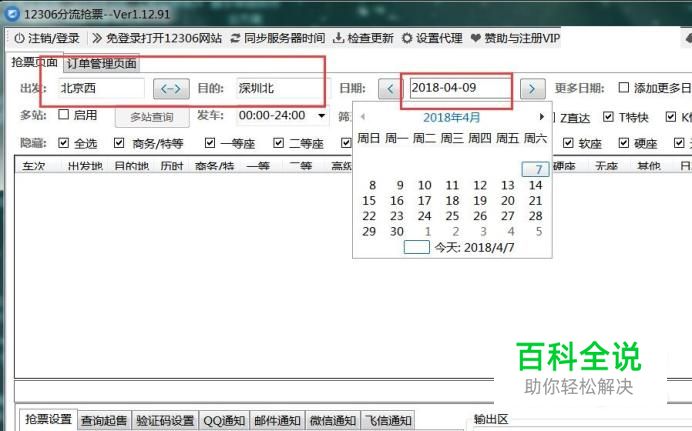The image size is (692, 431).
Task: Toggle the 添加更多日 checkbox
Action: pos(624,87)
